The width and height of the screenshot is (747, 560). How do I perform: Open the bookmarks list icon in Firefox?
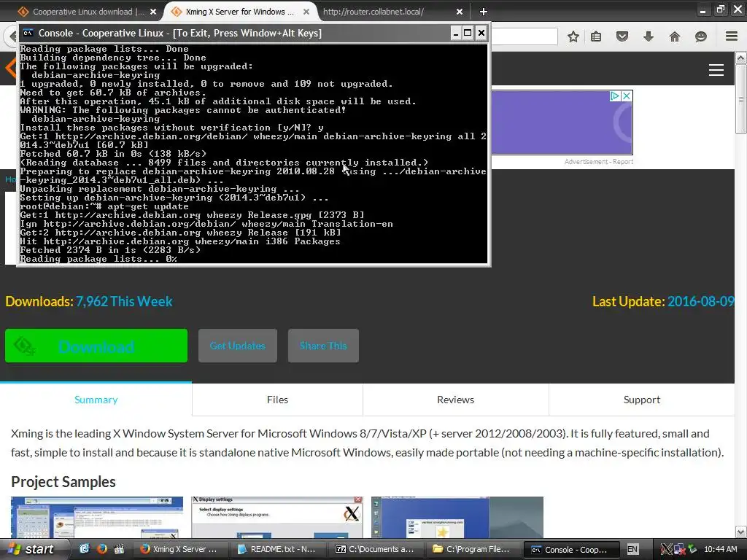(x=596, y=36)
